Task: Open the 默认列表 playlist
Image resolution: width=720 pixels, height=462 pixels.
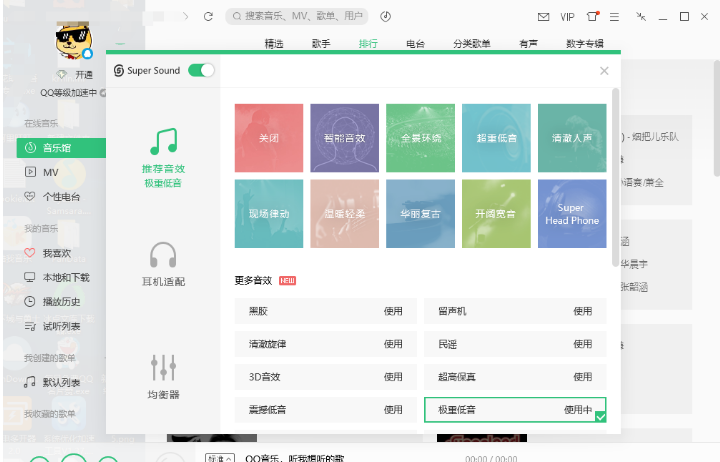Action: point(61,382)
